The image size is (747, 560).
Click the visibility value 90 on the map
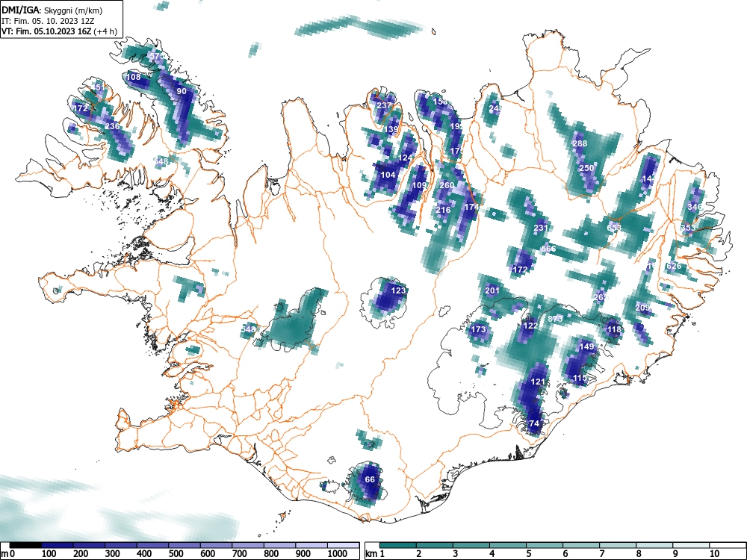tap(182, 91)
